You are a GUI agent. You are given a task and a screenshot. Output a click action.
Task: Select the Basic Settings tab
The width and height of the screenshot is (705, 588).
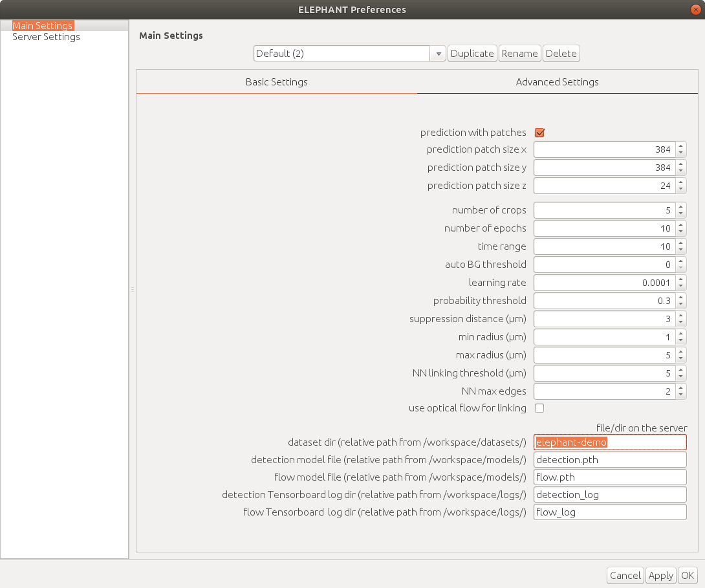pos(276,82)
